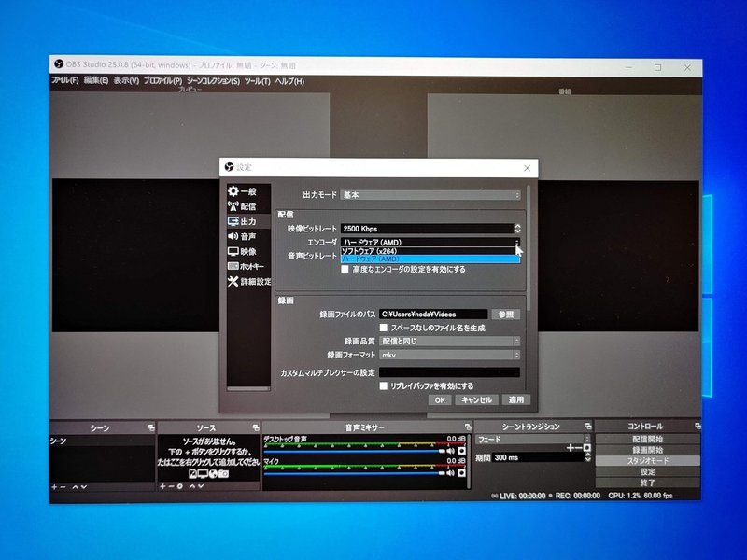Open the 出力モード dropdown showing 基本
747x560 pixels.
coord(430,195)
